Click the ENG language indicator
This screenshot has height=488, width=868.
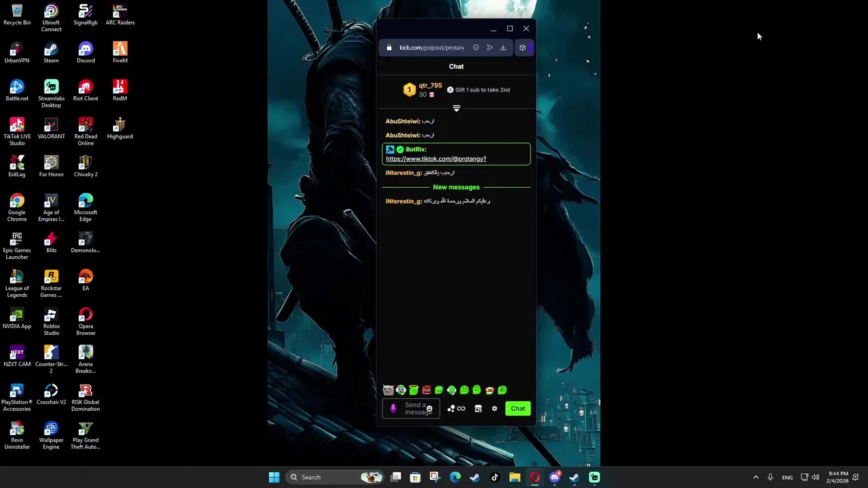(787, 477)
